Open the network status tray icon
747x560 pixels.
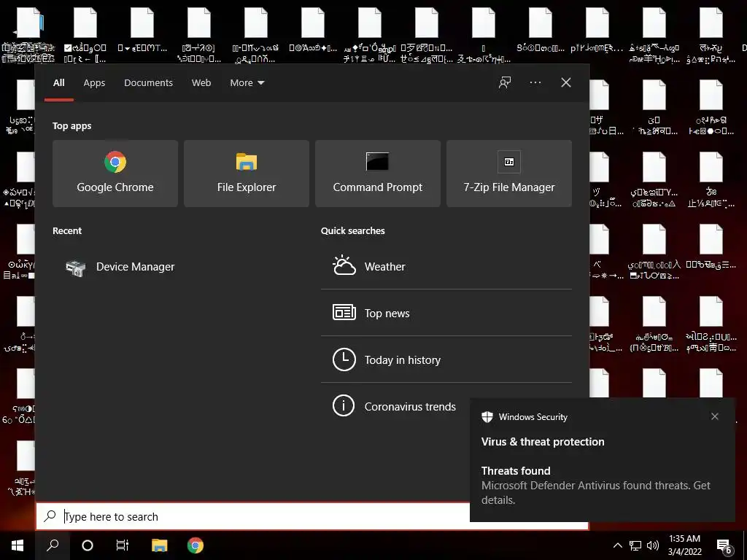click(635, 545)
